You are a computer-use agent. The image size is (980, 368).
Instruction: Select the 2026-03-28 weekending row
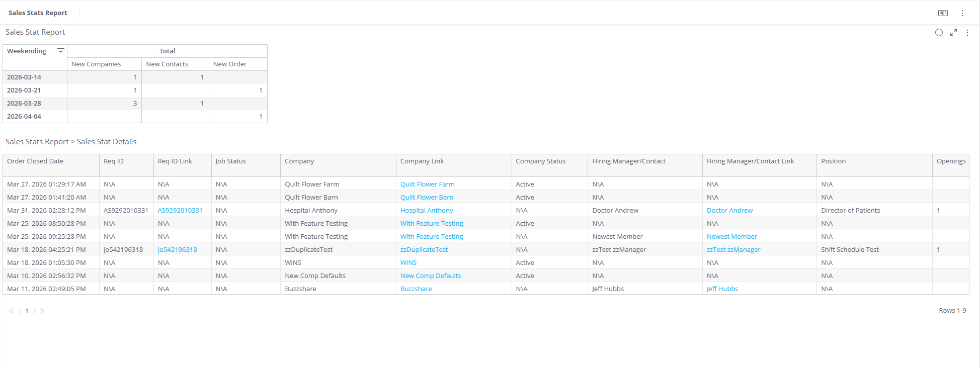135,104
